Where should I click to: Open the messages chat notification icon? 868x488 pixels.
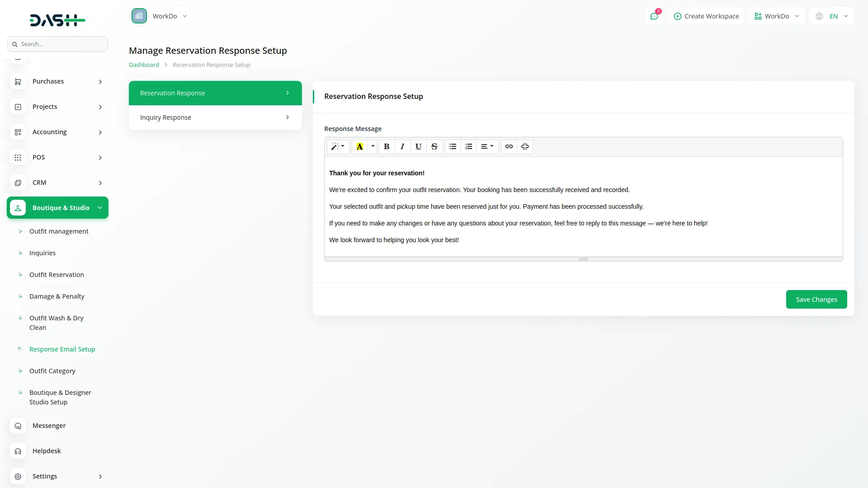click(654, 16)
